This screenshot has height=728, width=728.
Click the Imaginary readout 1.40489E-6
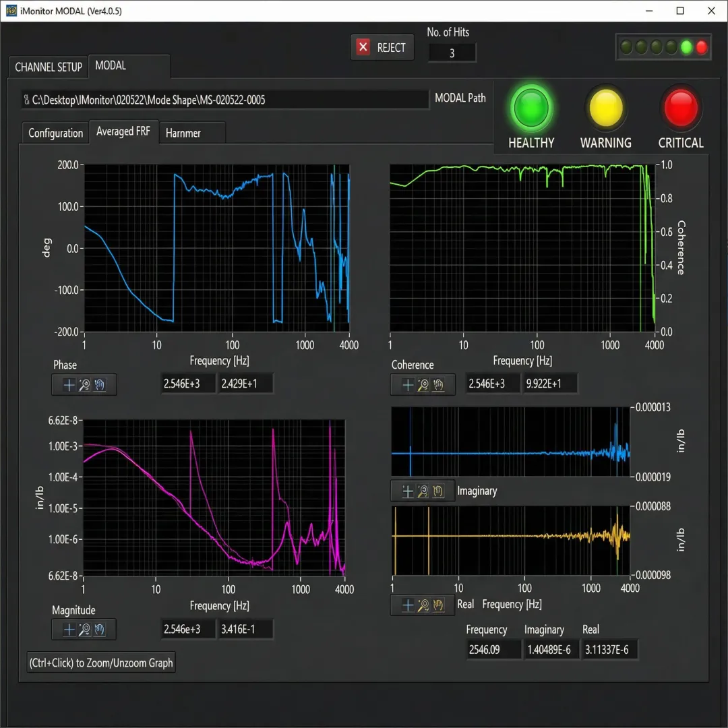pos(551,650)
